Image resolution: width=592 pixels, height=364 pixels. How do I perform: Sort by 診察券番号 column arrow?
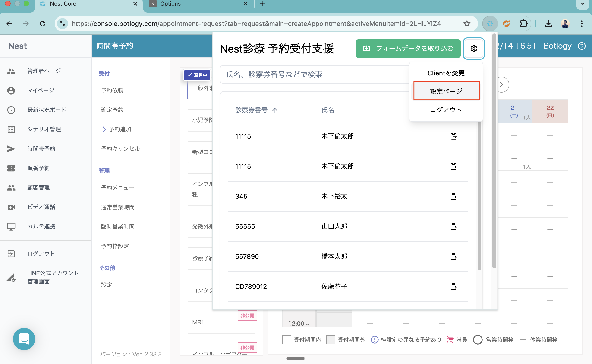275,111
